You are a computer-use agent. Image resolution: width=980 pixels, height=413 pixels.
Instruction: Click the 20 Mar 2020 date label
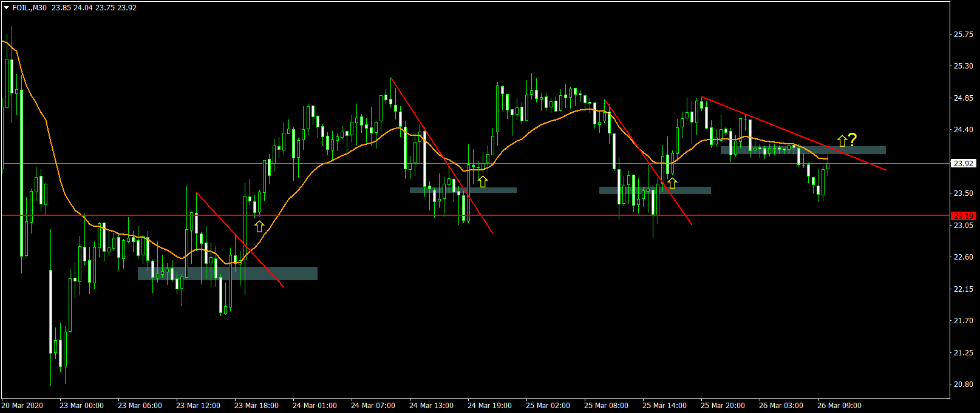pos(22,406)
